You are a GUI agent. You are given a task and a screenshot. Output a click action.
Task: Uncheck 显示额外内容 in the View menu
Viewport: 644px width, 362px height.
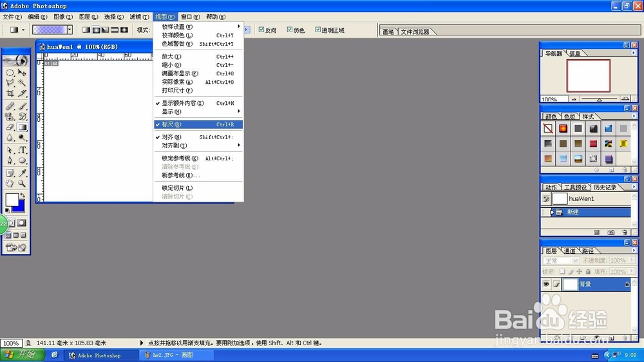(198, 103)
